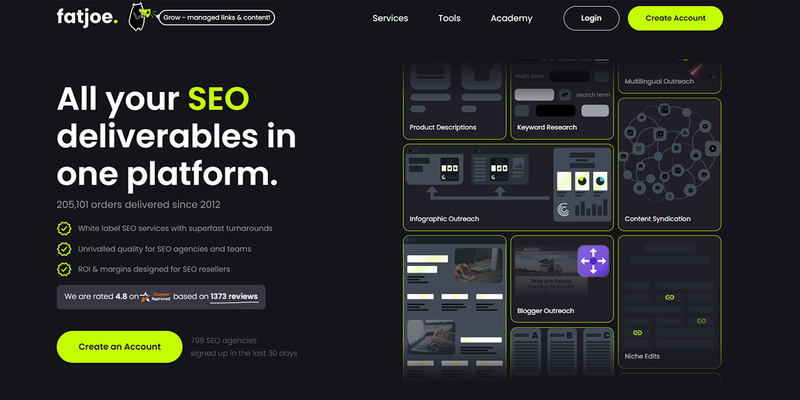Click the 'search term' label in Keyword Research
Screen dimensions: 800x400
(593, 95)
